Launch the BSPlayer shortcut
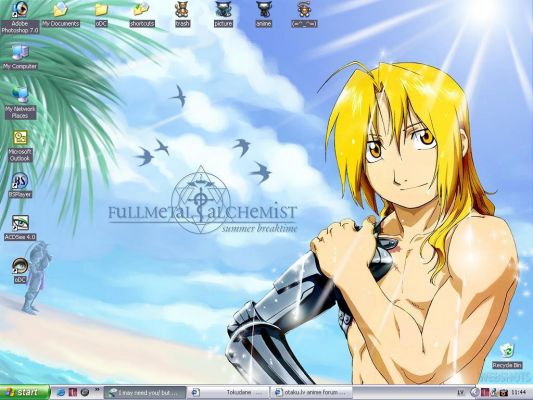Image resolution: width=533 pixels, height=400 pixels. coord(20,185)
